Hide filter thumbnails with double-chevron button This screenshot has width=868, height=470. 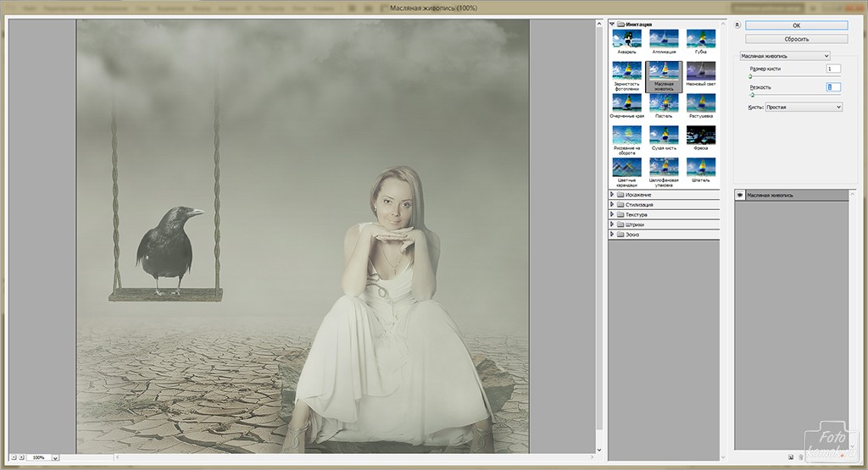737,25
